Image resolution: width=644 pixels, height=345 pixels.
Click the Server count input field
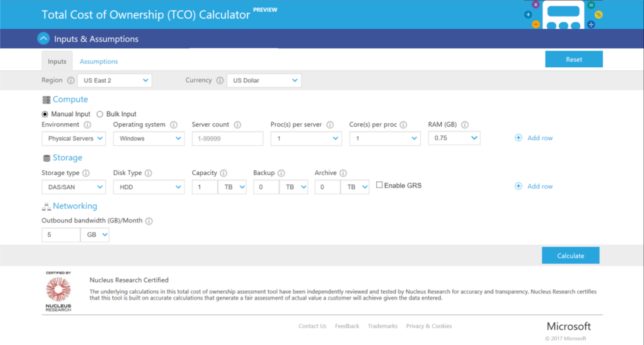coord(227,138)
